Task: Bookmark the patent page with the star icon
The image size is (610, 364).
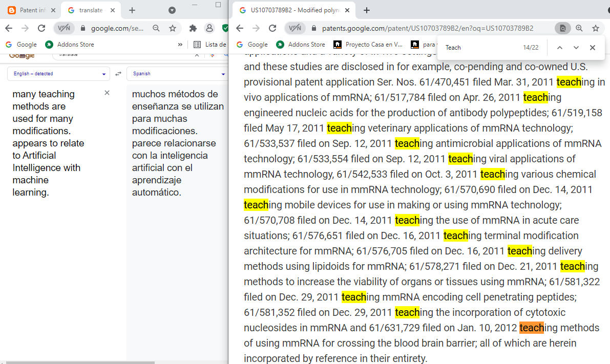Action: point(596,28)
